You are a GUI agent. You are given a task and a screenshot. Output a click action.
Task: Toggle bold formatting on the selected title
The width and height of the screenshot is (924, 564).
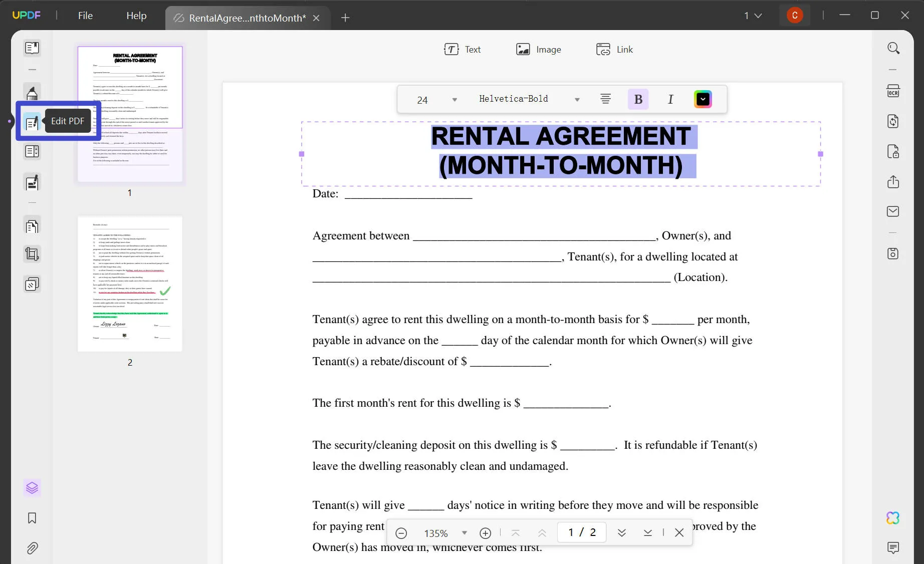point(638,99)
